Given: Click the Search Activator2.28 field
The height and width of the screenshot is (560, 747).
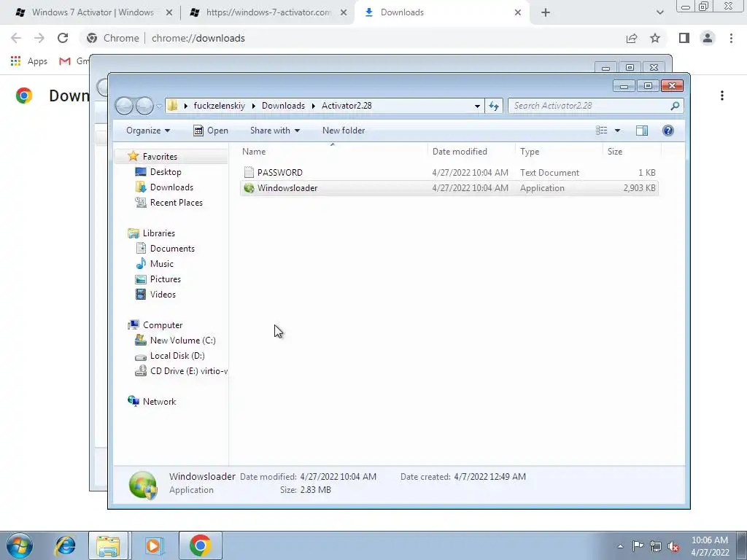Looking at the screenshot, I should pyautogui.click(x=595, y=106).
